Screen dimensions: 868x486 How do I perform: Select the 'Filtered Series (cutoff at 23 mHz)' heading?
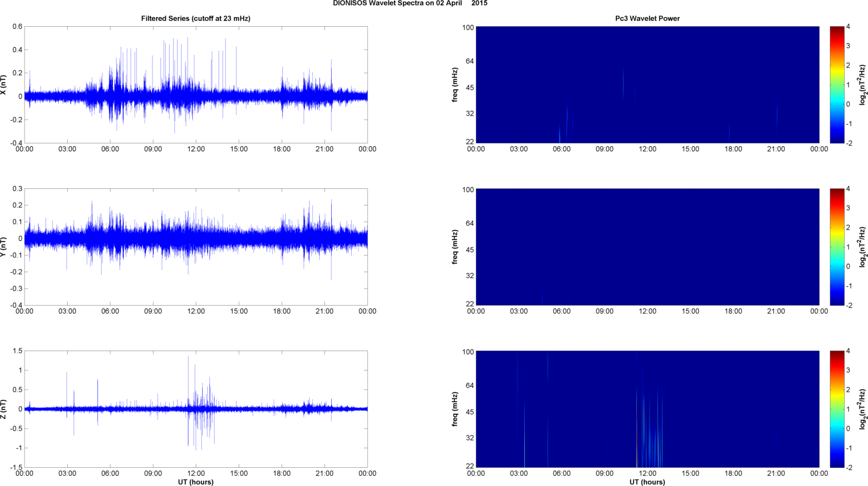[x=196, y=18]
